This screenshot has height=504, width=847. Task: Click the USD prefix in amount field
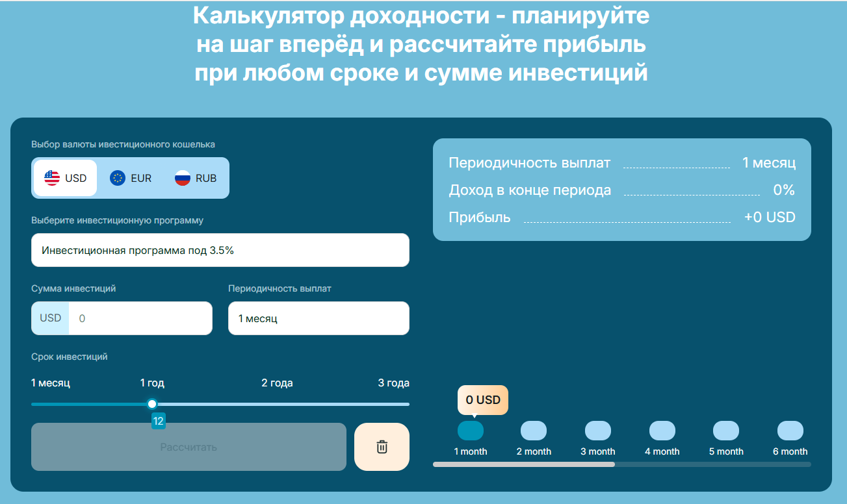point(50,318)
